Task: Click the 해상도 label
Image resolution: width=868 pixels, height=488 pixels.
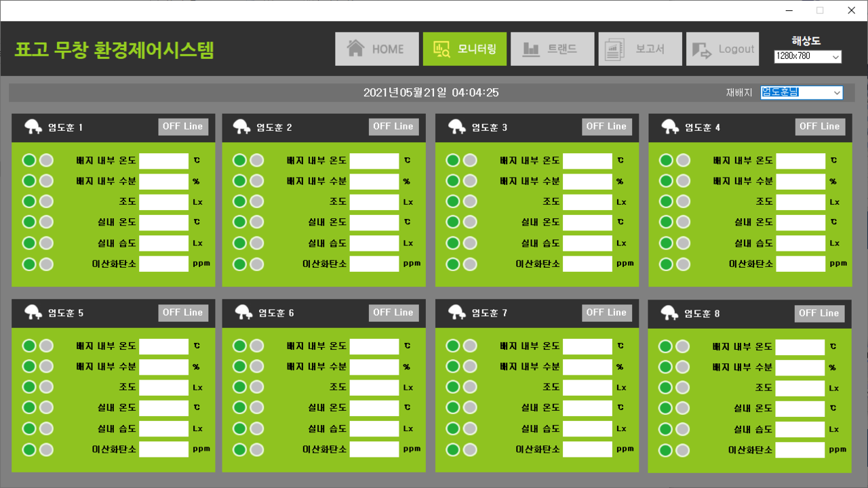Action: click(806, 41)
